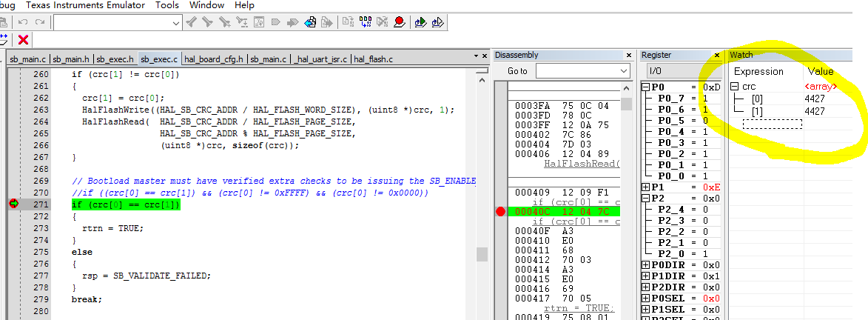Click the current-line arrow marker at line 271
The height and width of the screenshot is (320, 868).
(x=14, y=204)
